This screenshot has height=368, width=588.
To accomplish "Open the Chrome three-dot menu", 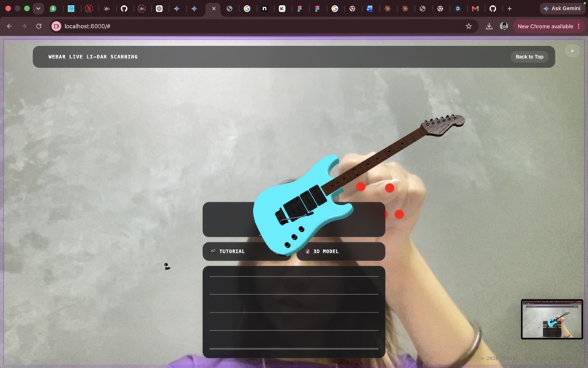I will (x=579, y=26).
